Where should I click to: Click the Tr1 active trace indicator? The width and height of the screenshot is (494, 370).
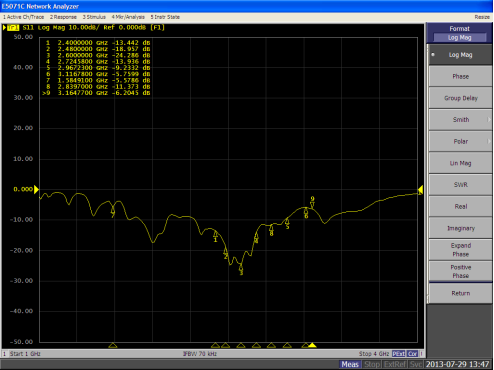pos(13,27)
